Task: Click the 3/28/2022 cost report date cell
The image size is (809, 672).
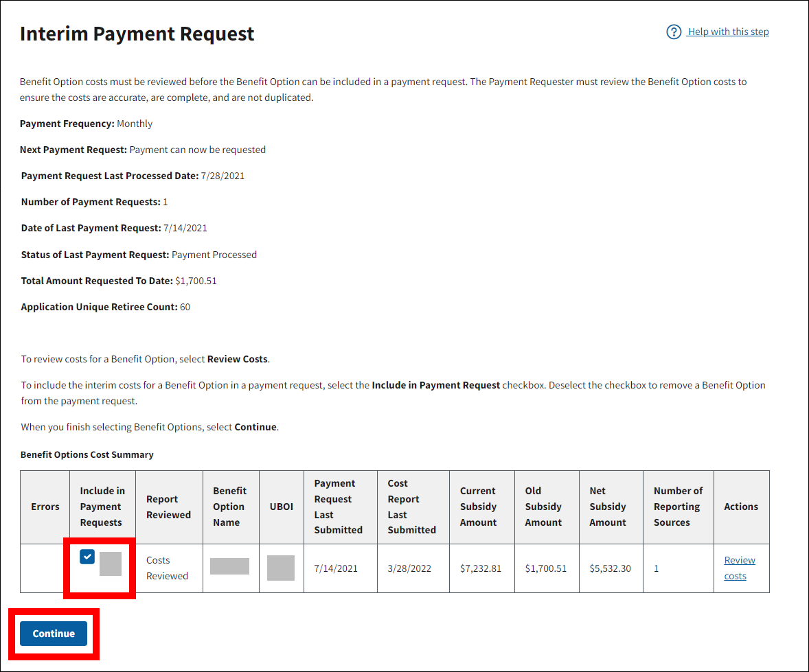Action: coord(409,569)
